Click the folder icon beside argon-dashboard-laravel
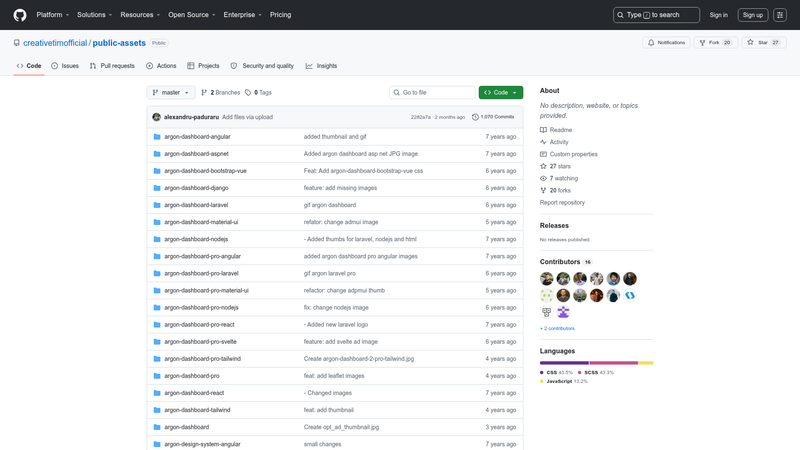This screenshot has height=450, width=800. tap(157, 205)
